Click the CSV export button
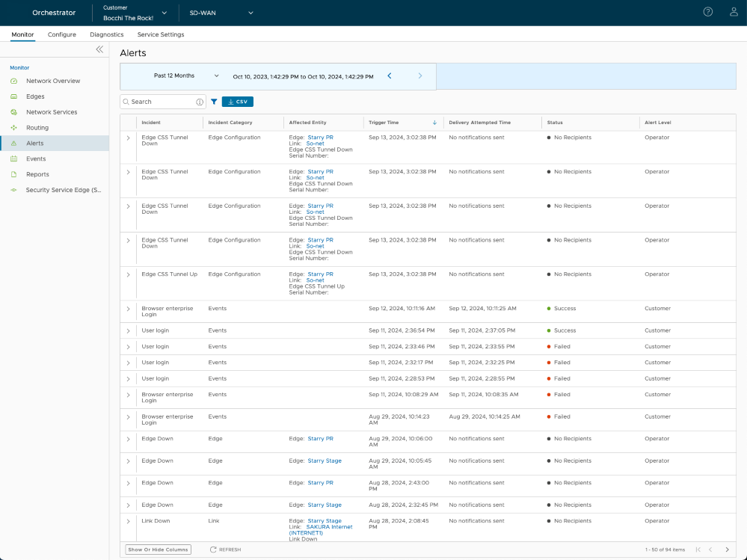 238,102
